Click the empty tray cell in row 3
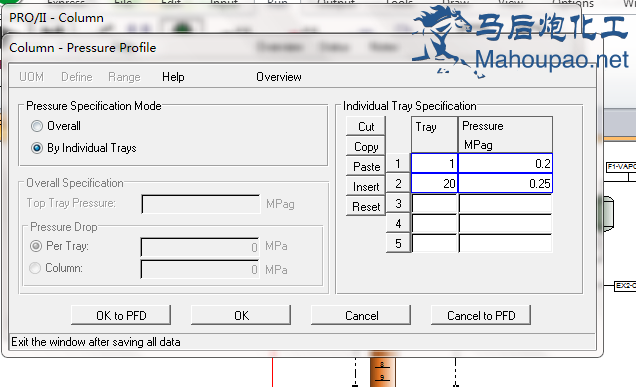 coord(434,204)
